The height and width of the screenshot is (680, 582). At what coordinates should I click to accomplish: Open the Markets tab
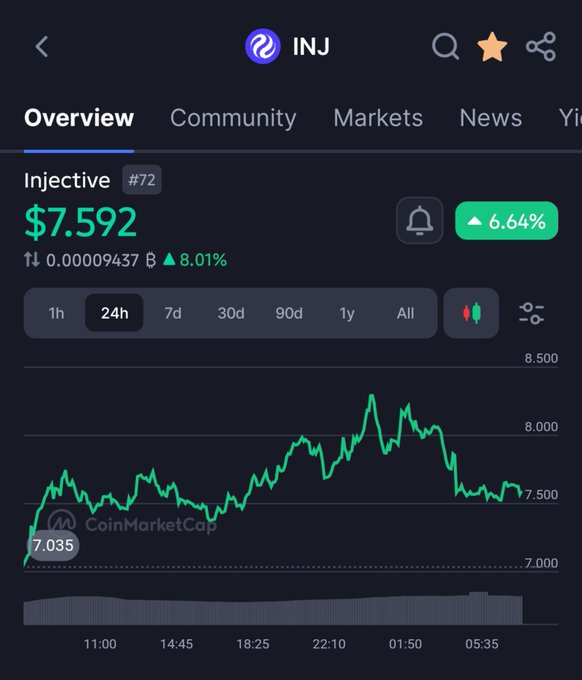click(x=378, y=118)
